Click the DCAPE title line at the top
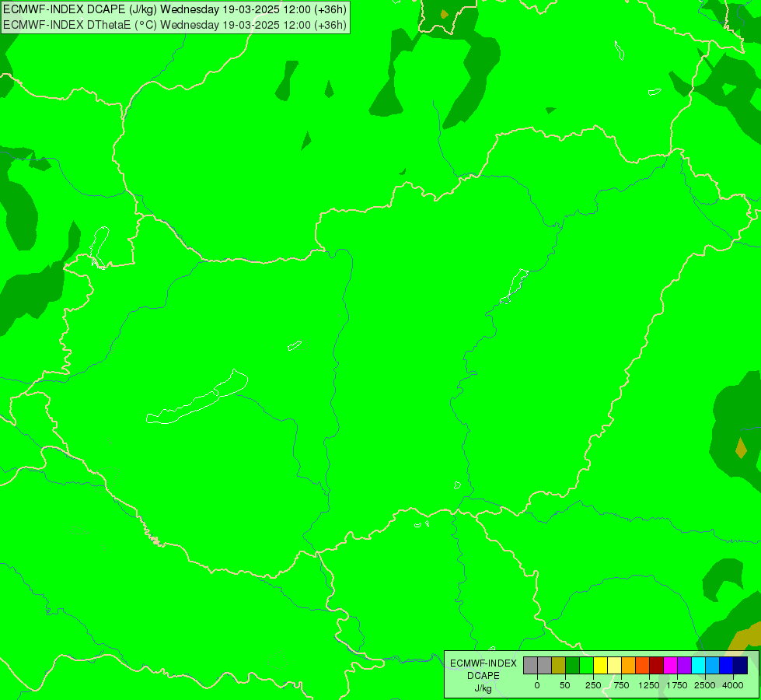This screenshot has width=761, height=700. click(x=175, y=9)
